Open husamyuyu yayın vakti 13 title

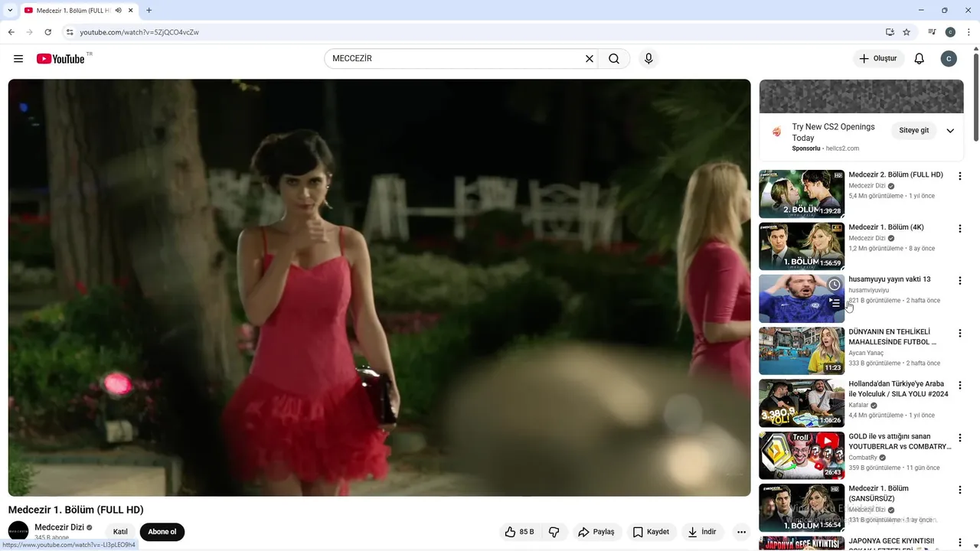click(x=890, y=279)
